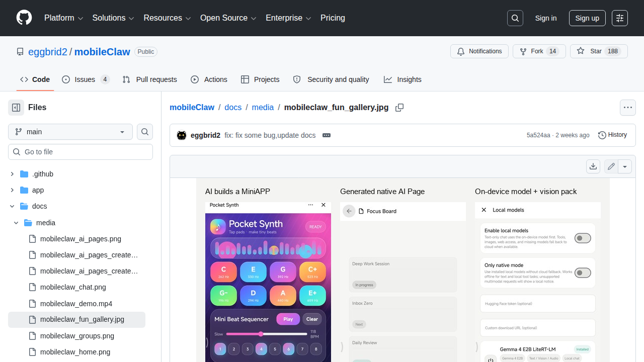Go to the mobileClaw root breadcrumb
This screenshot has height=362, width=644.
pyautogui.click(x=192, y=108)
